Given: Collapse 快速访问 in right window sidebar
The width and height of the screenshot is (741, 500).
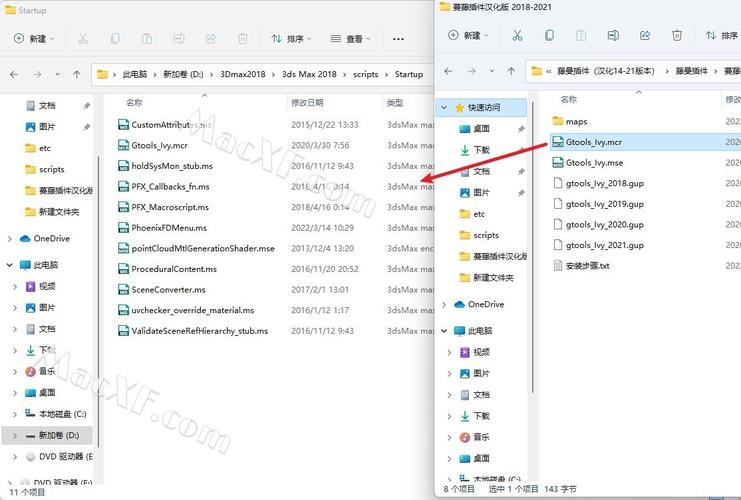Looking at the screenshot, I should [444, 108].
